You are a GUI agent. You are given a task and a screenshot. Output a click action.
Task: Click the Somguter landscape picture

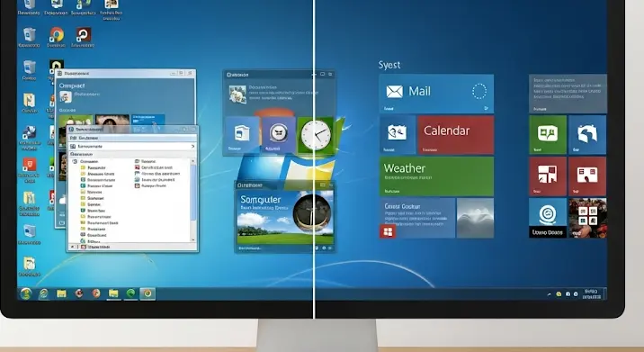[x=285, y=218]
